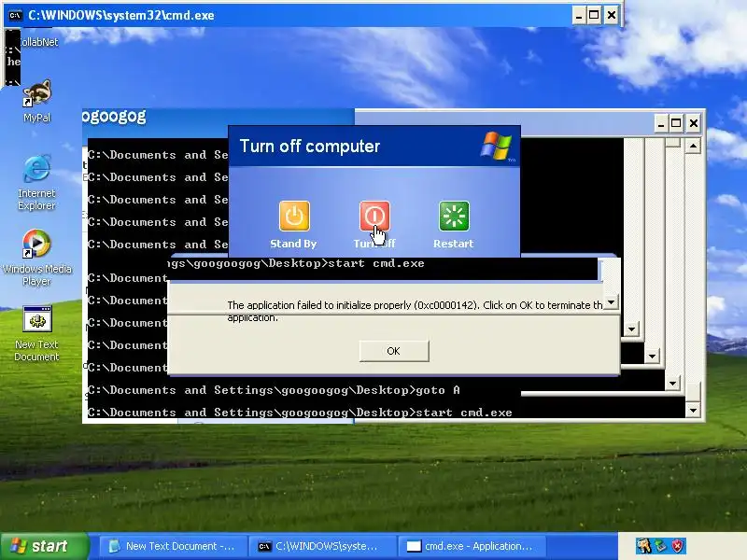Viewport: 747px width, 560px height.
Task: Click the 'Turn off computer' dialog title text
Action: [x=310, y=147]
